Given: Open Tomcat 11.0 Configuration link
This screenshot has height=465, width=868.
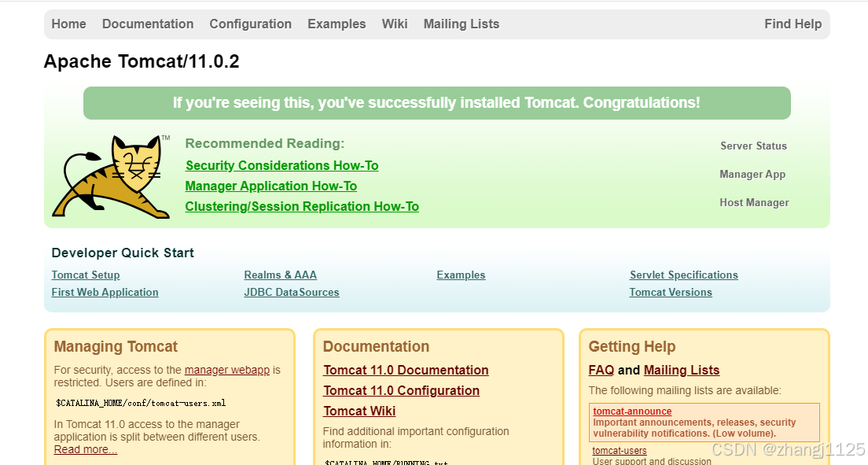Looking at the screenshot, I should (x=401, y=391).
